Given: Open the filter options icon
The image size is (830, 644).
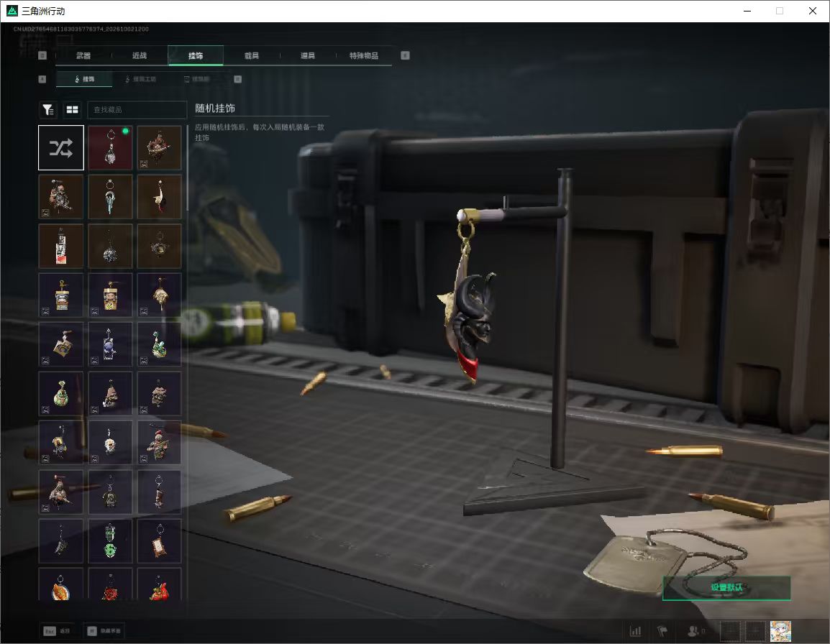Looking at the screenshot, I should (48, 109).
